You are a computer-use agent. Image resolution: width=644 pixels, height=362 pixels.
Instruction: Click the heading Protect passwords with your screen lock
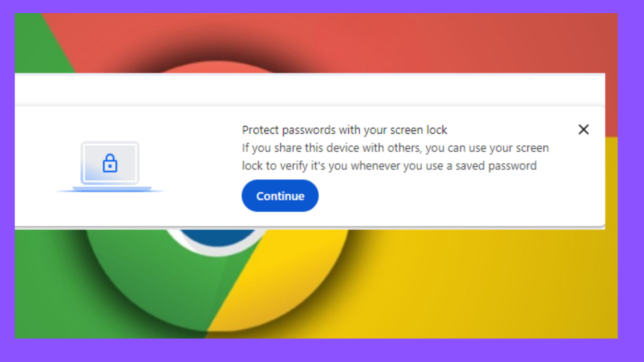(344, 130)
